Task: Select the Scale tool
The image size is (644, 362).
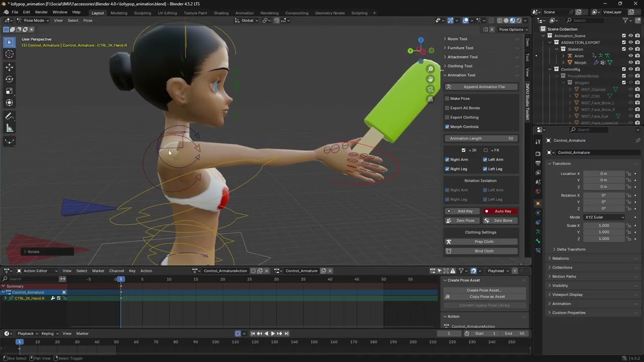Action: (10, 91)
